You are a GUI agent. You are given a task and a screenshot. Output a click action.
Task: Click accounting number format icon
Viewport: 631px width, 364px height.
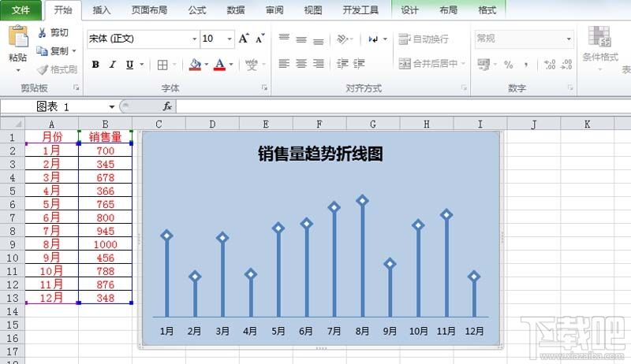(x=484, y=64)
